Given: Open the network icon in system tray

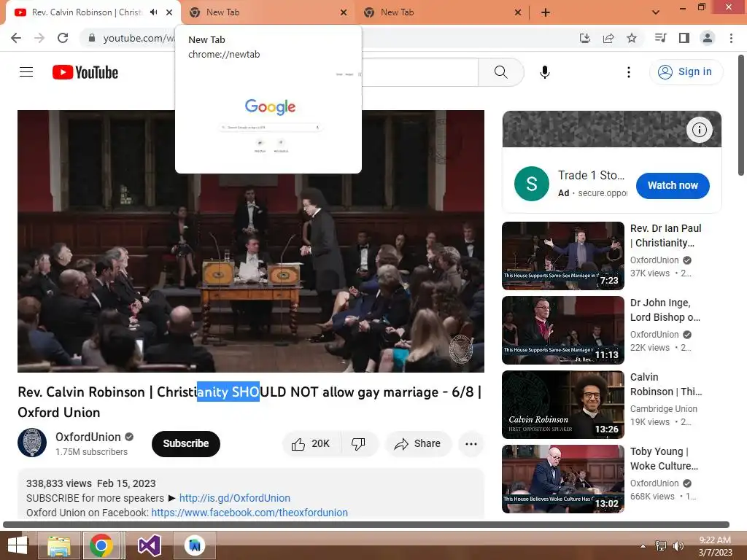Looking at the screenshot, I should click(x=661, y=545).
